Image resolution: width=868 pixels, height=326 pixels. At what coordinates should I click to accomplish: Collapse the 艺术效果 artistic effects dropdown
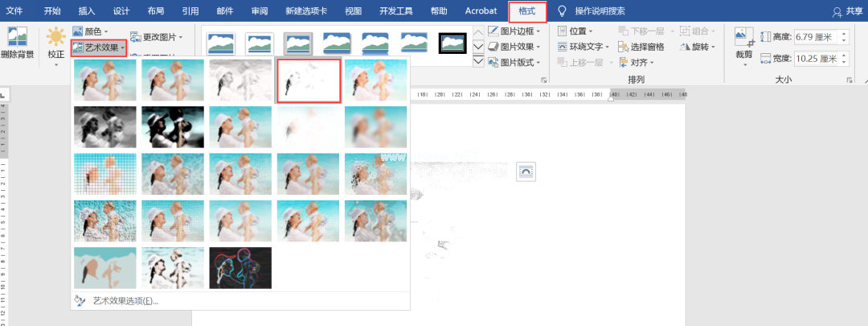pos(99,47)
